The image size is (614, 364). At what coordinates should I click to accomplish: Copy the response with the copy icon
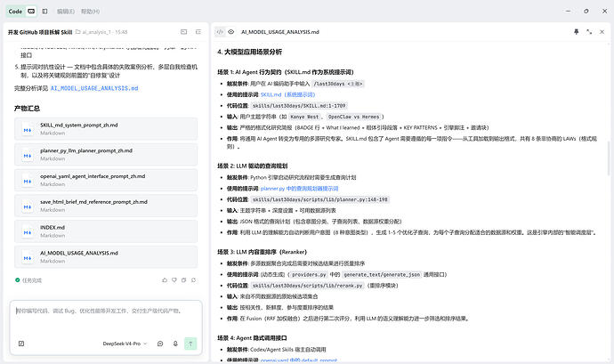[183, 280]
